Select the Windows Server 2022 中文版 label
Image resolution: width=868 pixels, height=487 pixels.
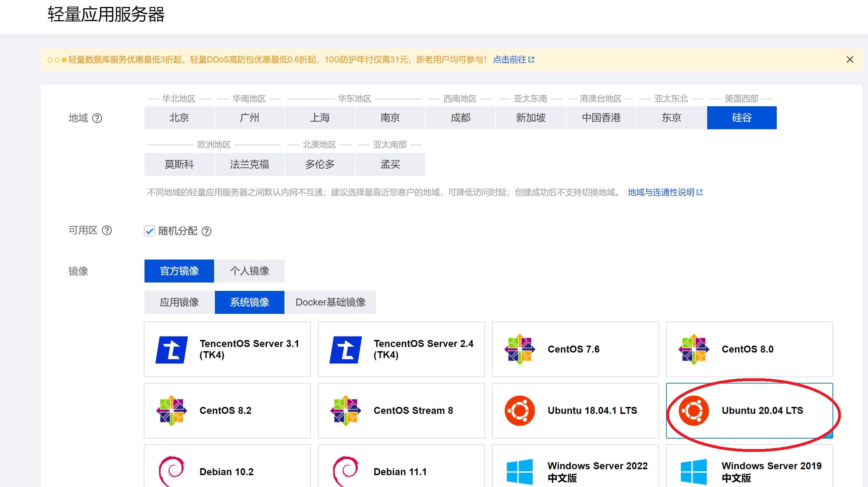tap(597, 472)
